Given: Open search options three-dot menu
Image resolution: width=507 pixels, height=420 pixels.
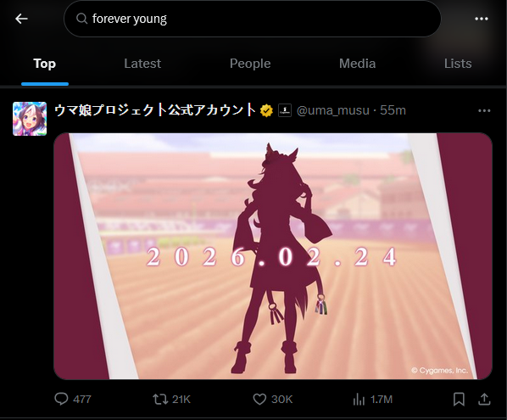Looking at the screenshot, I should click(x=481, y=19).
